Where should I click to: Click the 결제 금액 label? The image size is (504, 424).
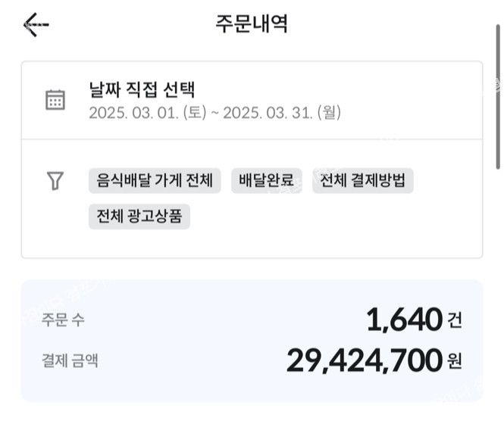70,360
